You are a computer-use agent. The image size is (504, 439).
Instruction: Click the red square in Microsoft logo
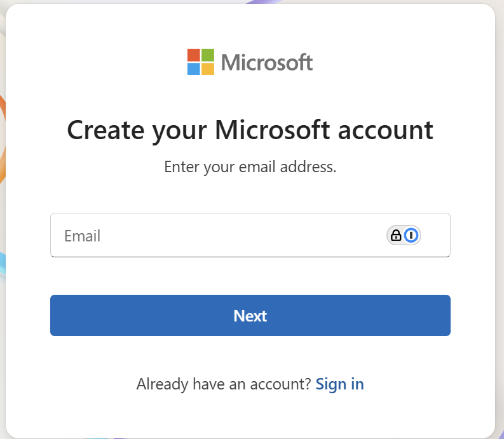coord(194,55)
